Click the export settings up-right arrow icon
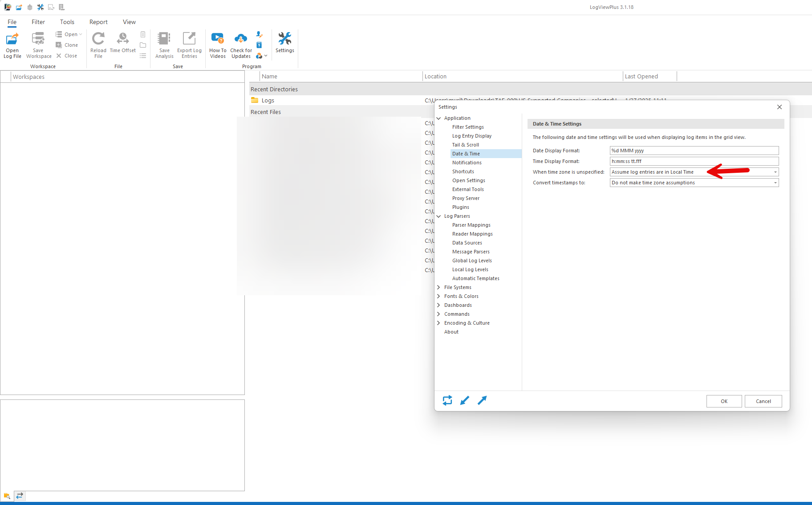 click(482, 400)
